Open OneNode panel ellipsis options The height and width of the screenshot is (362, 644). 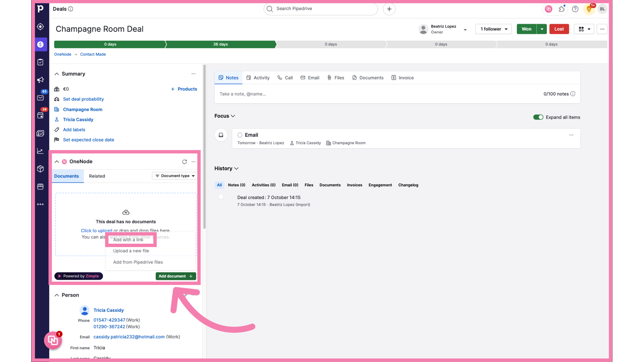click(x=194, y=162)
